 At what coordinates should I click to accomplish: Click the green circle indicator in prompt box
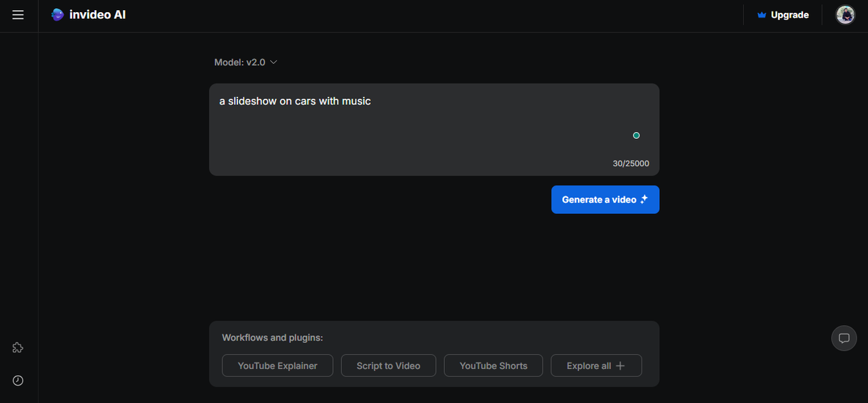pos(636,135)
